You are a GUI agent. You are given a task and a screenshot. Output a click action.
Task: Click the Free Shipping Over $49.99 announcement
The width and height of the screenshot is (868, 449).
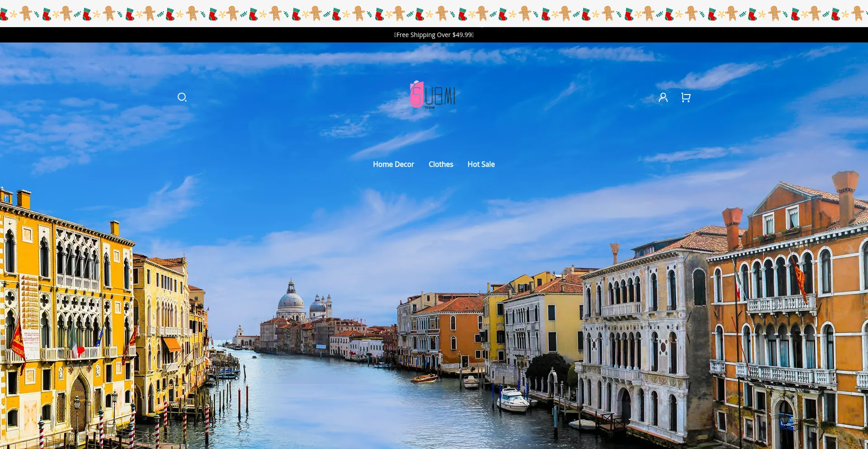[434, 35]
